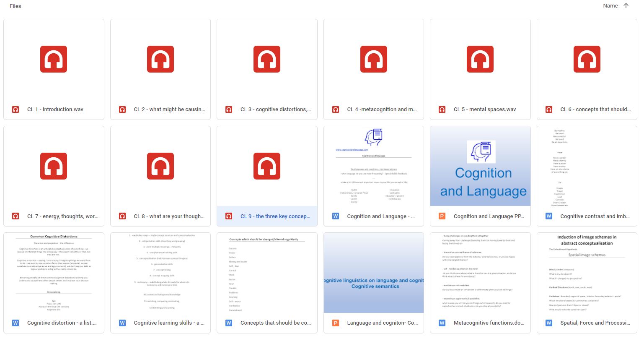Select the large audio icon for CL 4 metacognition
Viewport: 644px width, 341px height.
374,59
